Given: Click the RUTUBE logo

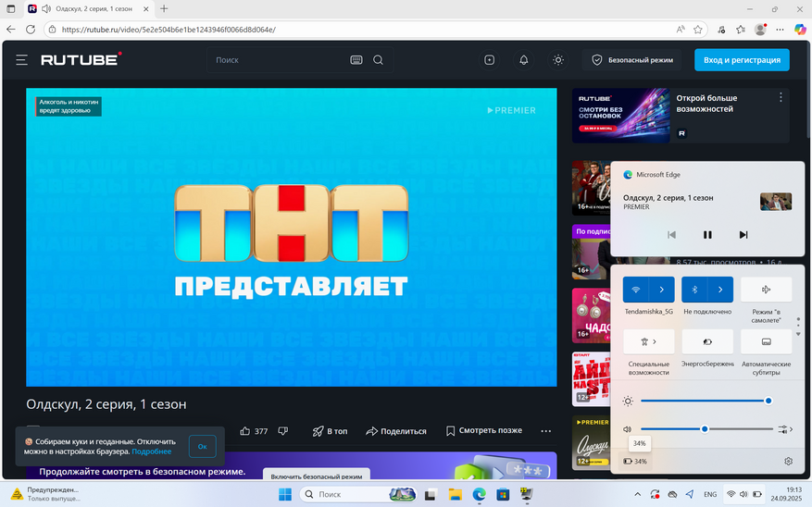Looking at the screenshot, I should 81,59.
